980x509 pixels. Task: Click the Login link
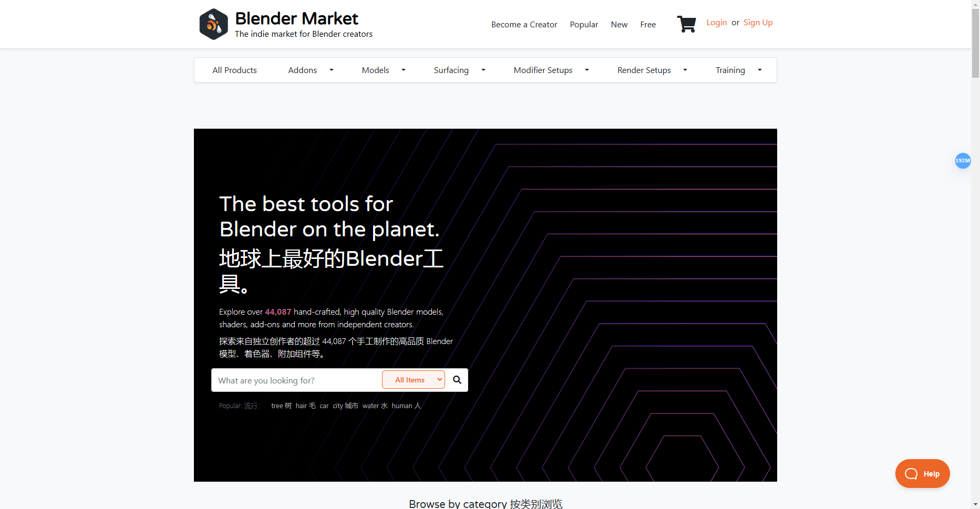(716, 22)
